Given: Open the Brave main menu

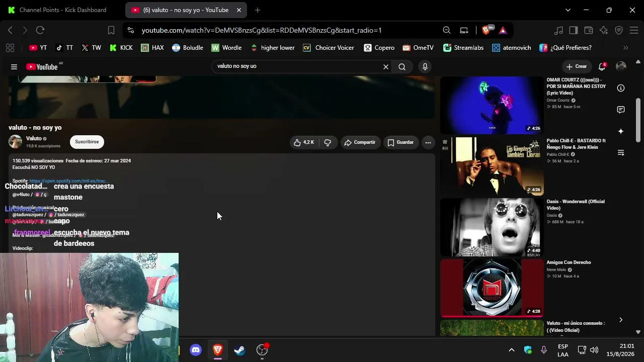Looking at the screenshot, I should pos(634,30).
